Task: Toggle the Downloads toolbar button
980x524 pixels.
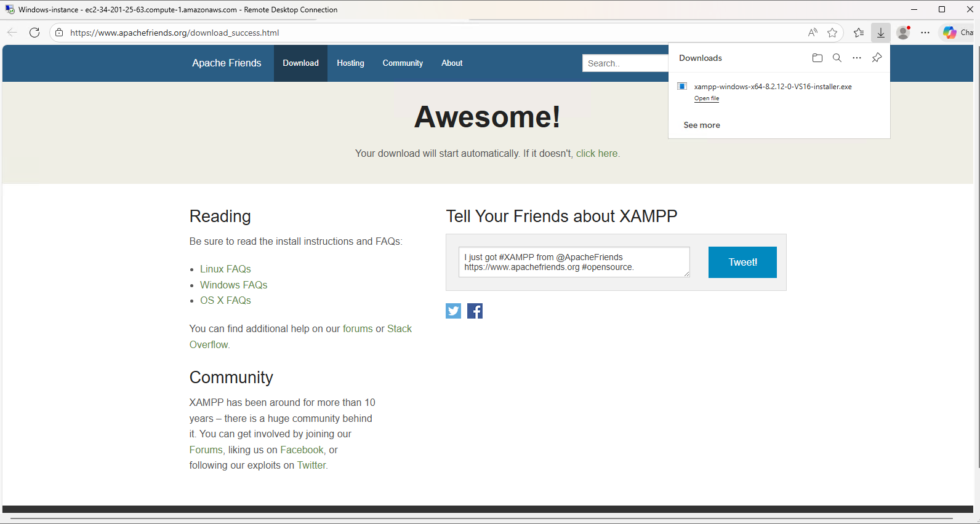Action: 881,33
